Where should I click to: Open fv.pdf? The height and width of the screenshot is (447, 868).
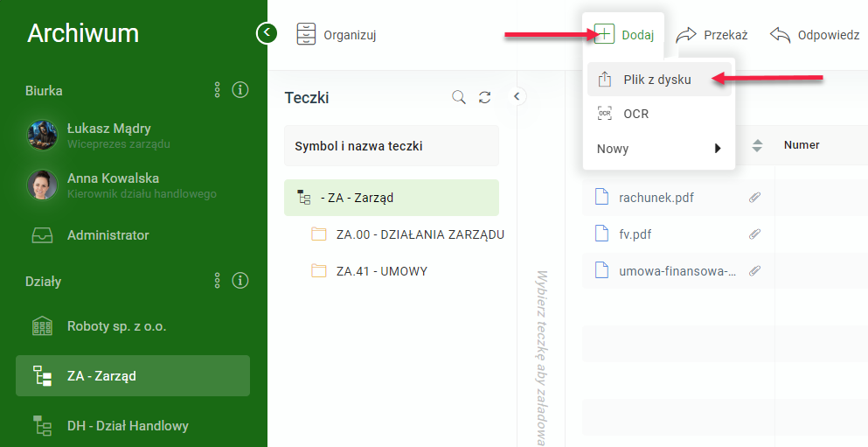tap(635, 234)
